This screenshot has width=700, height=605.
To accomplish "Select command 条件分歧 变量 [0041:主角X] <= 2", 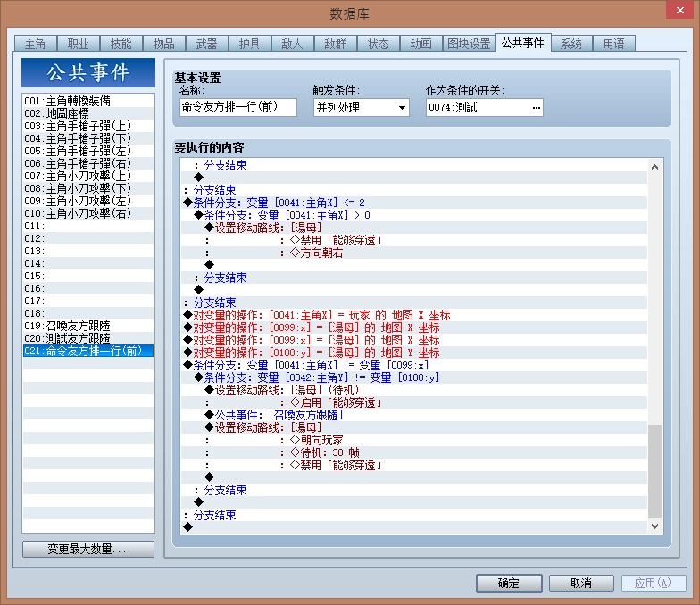I will (x=414, y=203).
